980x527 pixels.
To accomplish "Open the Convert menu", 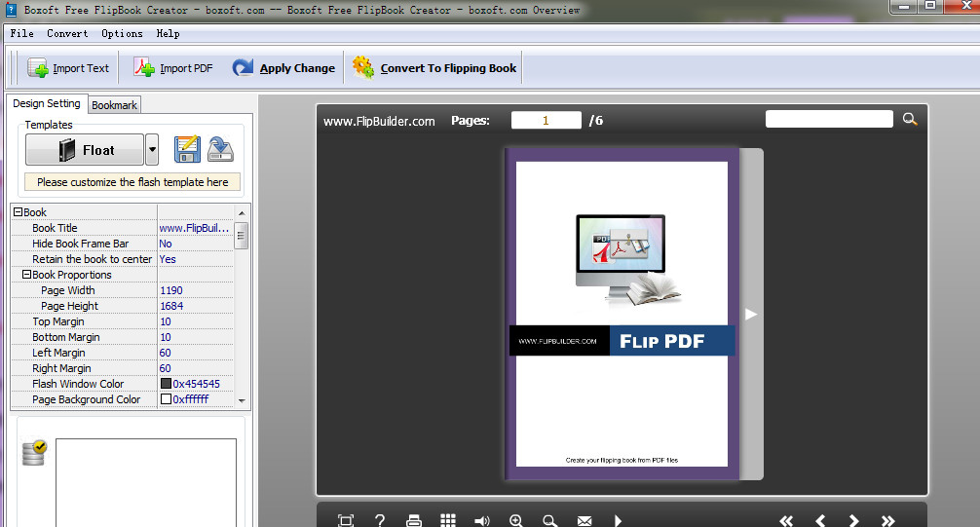I will pos(67,34).
